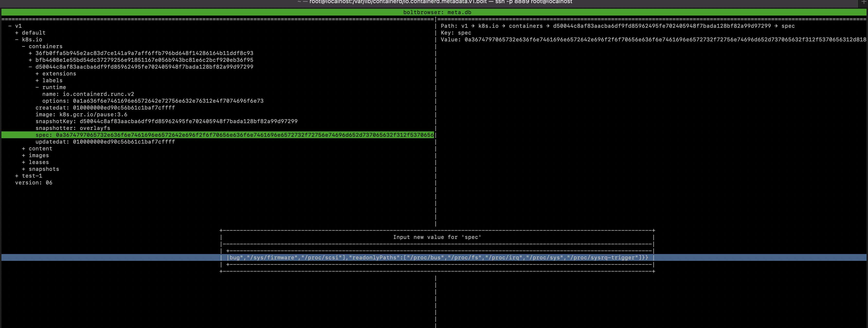
Task: Click the Path breadcrumb in detail pane
Action: tap(618, 26)
